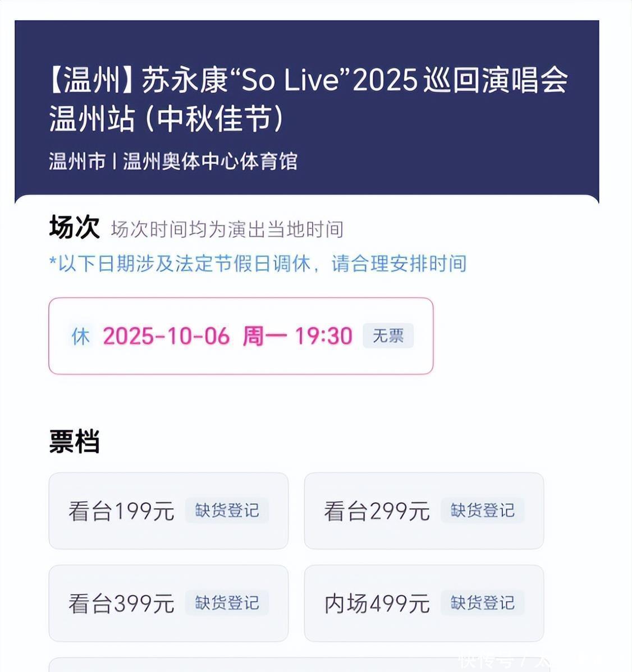This screenshot has height=672, width=632.
Task: Click the 休 holiday badge icon
Action: tap(81, 336)
